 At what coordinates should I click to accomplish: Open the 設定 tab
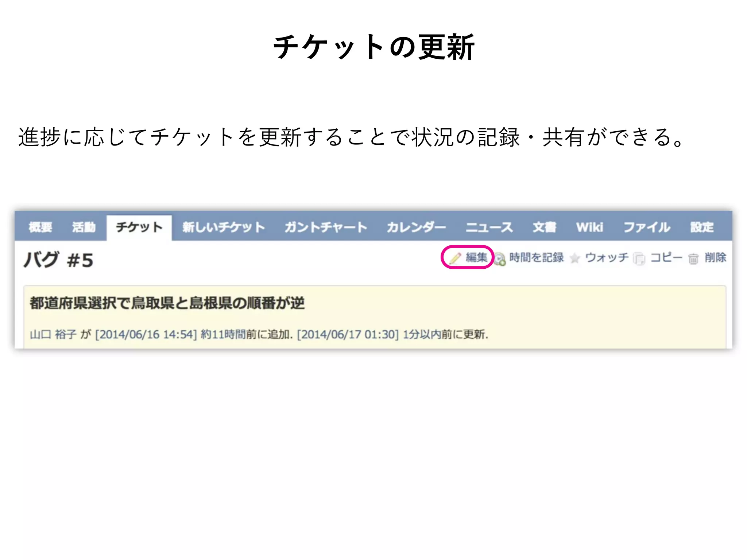pos(702,227)
